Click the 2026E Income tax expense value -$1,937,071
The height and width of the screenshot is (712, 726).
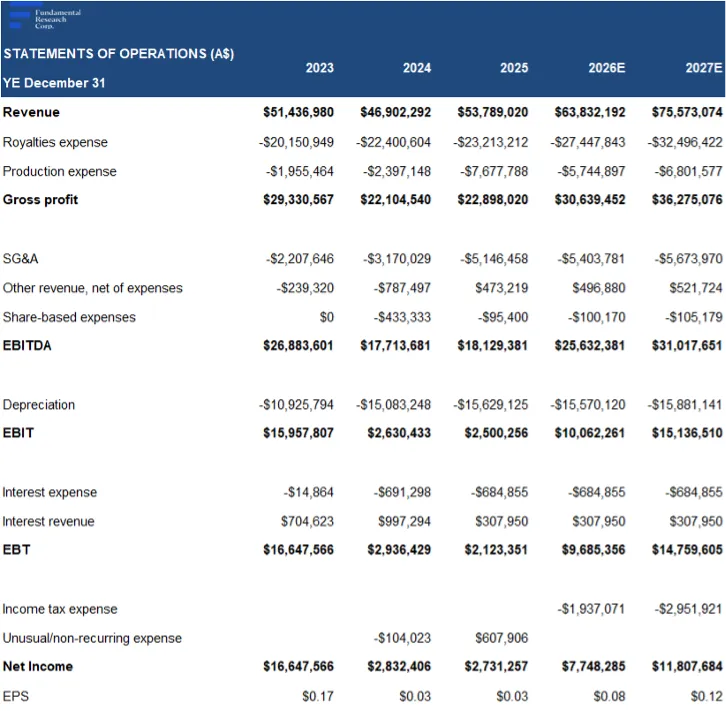coord(592,609)
